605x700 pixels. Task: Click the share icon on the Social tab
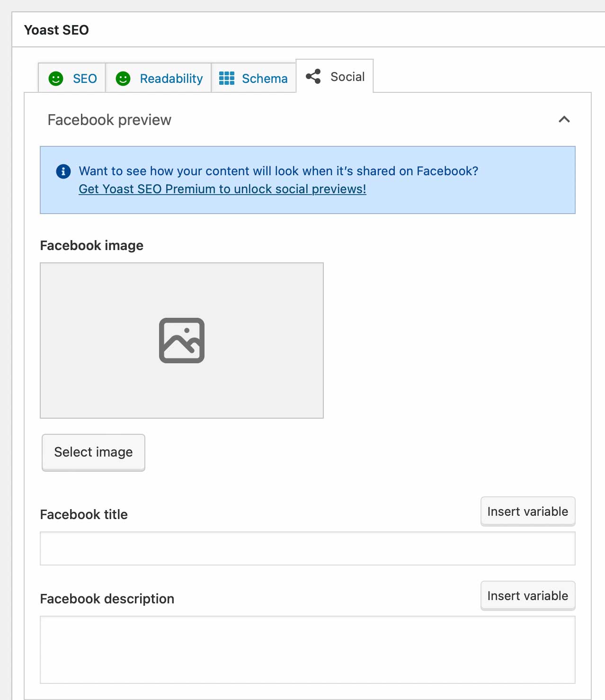click(313, 76)
